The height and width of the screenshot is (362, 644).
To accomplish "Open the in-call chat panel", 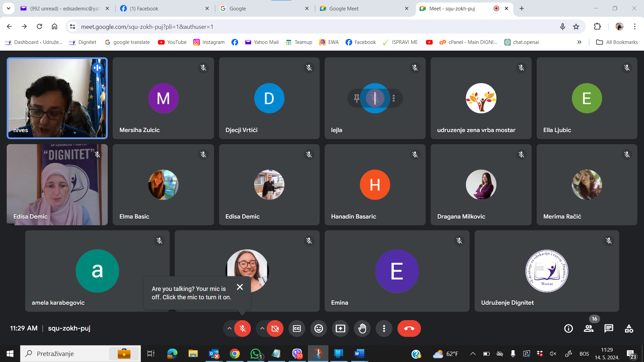I will (x=609, y=328).
